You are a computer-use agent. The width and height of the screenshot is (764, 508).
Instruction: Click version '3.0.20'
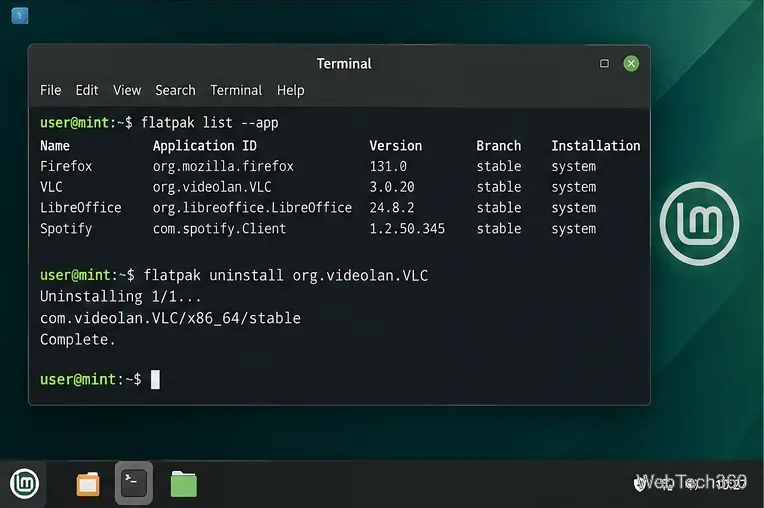click(392, 187)
